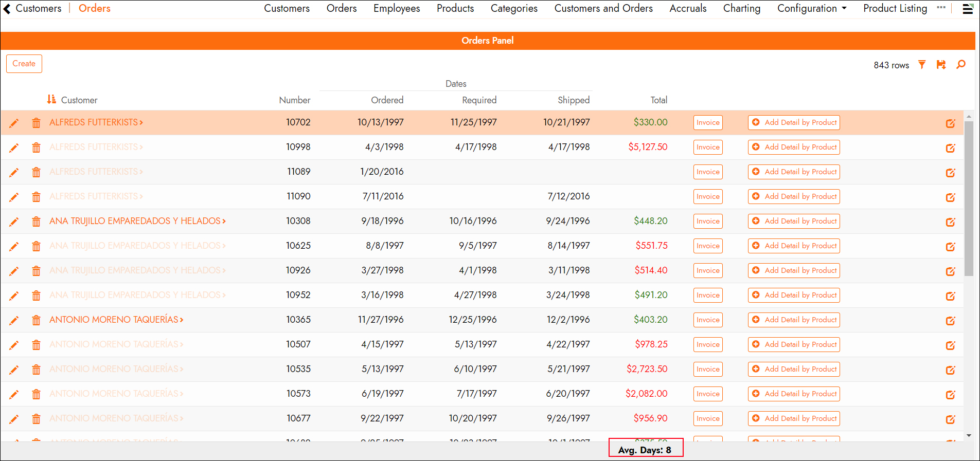Click the pencil edit icon for order 10702
The height and width of the screenshot is (461, 980).
point(14,123)
